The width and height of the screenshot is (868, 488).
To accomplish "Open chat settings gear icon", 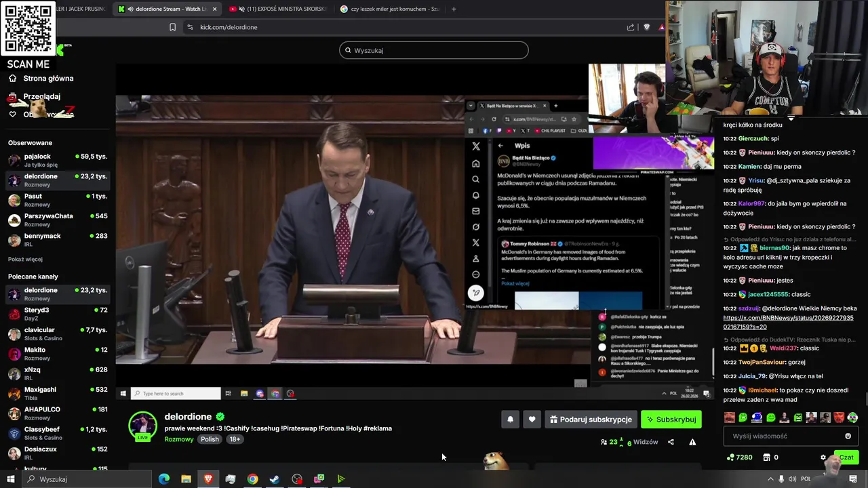I will point(823,457).
